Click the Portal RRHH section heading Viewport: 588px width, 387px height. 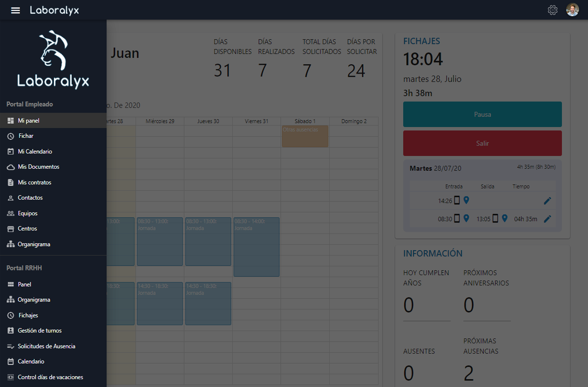point(24,268)
